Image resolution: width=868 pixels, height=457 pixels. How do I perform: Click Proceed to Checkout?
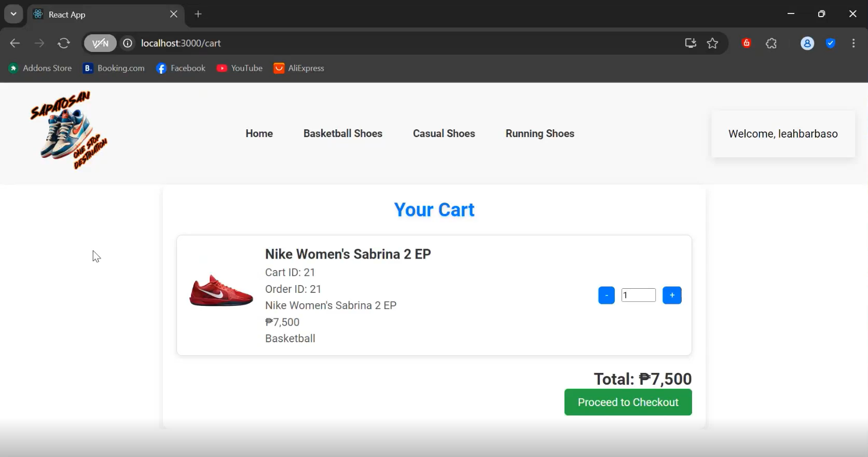[628, 402]
